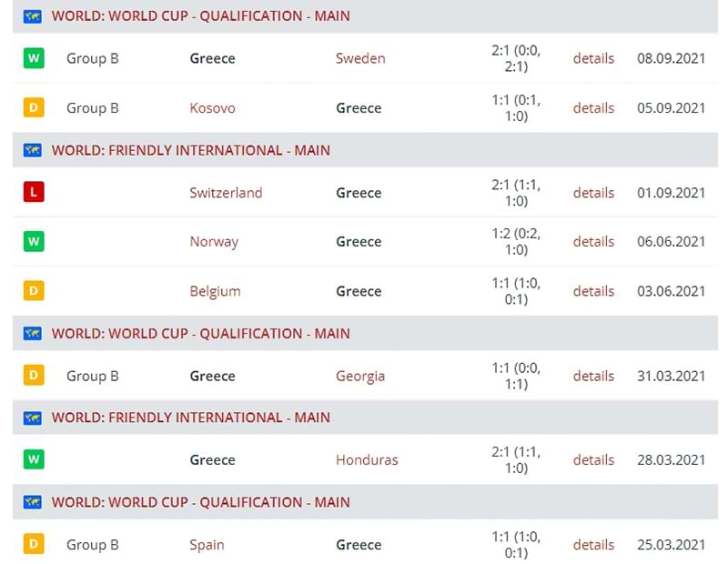
Task: Click the green W badge for Norway match
Action: [34, 241]
